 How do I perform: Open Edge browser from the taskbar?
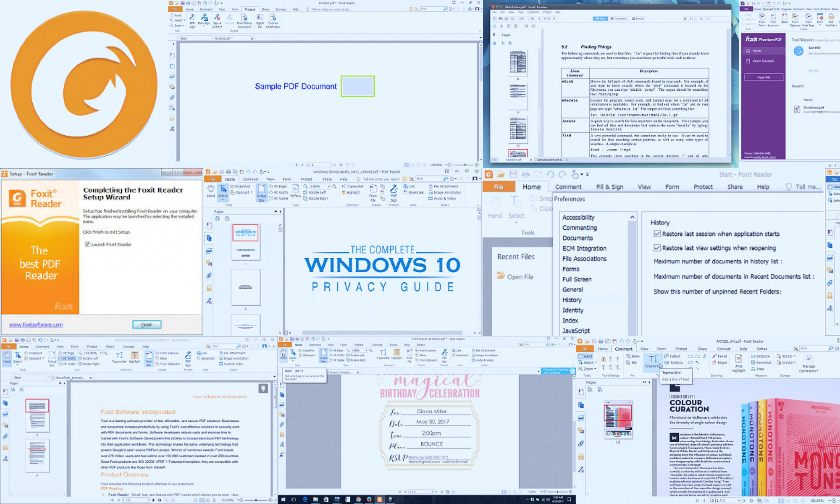(304, 499)
